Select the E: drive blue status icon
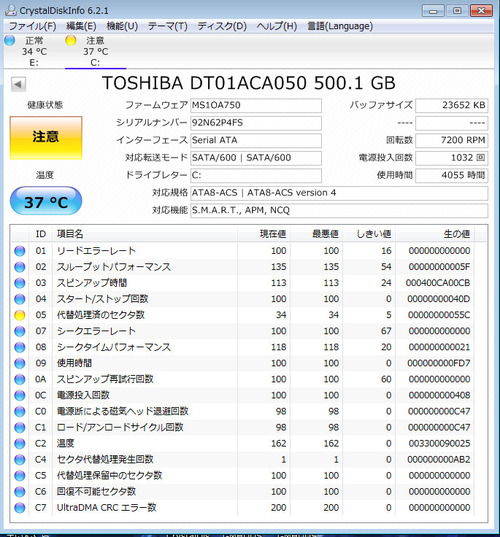500x537 pixels. coord(10,40)
